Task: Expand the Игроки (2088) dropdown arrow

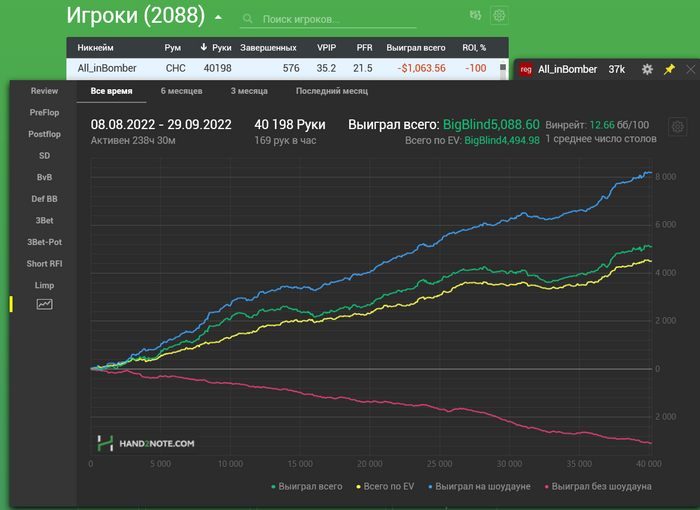Action: click(x=218, y=17)
